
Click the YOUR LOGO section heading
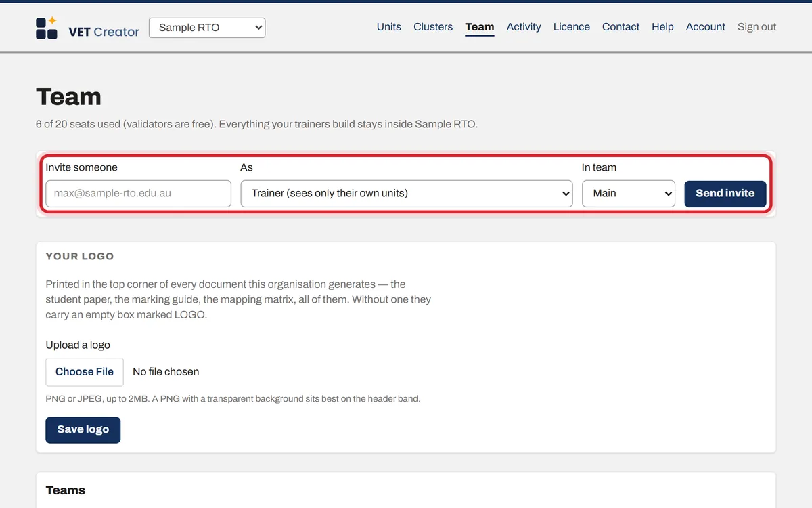pyautogui.click(x=80, y=257)
